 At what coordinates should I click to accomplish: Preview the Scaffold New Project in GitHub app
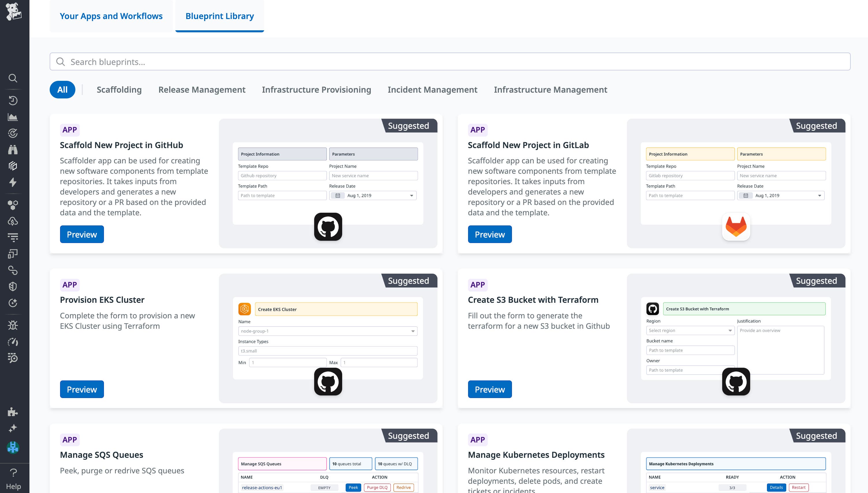[82, 234]
